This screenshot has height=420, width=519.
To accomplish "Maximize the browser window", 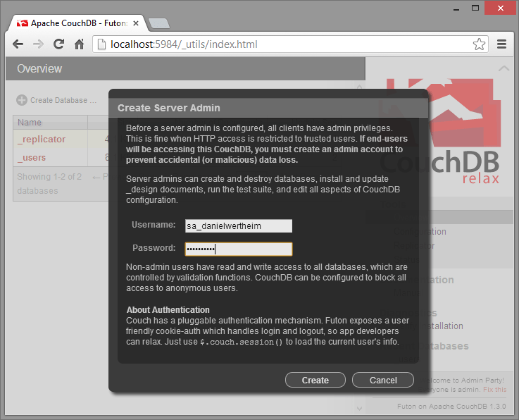I will click(475, 8).
